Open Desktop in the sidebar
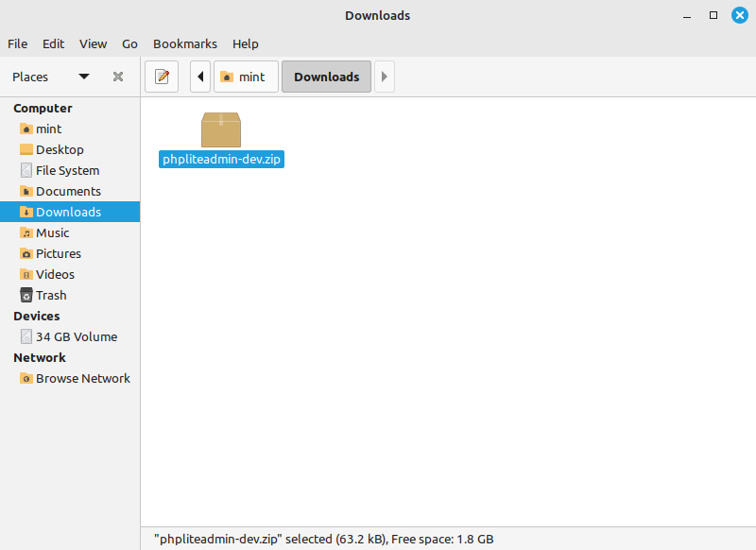The height and width of the screenshot is (550, 756). click(x=70, y=150)
